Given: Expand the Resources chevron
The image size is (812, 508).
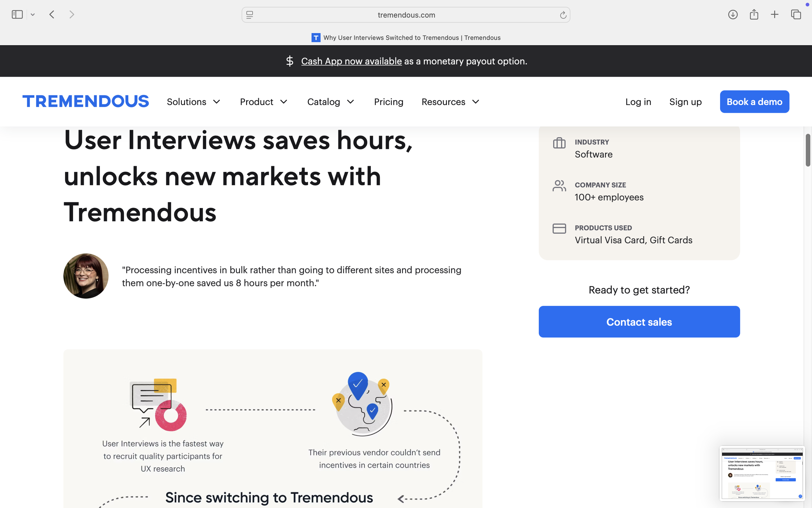Looking at the screenshot, I should [x=476, y=102].
